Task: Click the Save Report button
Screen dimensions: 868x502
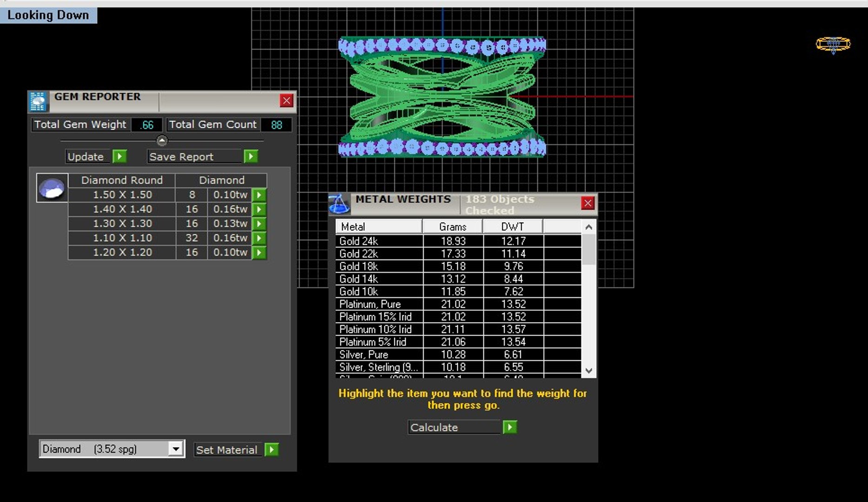Action: click(195, 157)
